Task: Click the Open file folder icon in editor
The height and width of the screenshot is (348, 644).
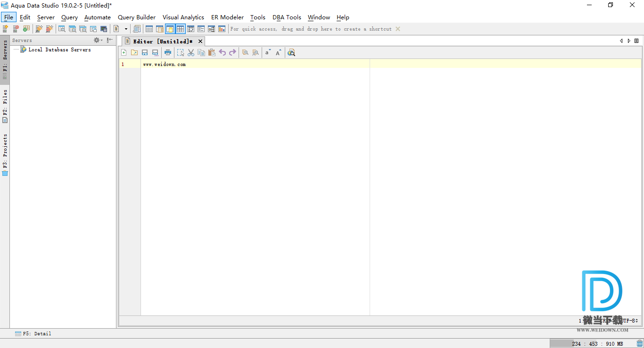Action: coord(134,52)
